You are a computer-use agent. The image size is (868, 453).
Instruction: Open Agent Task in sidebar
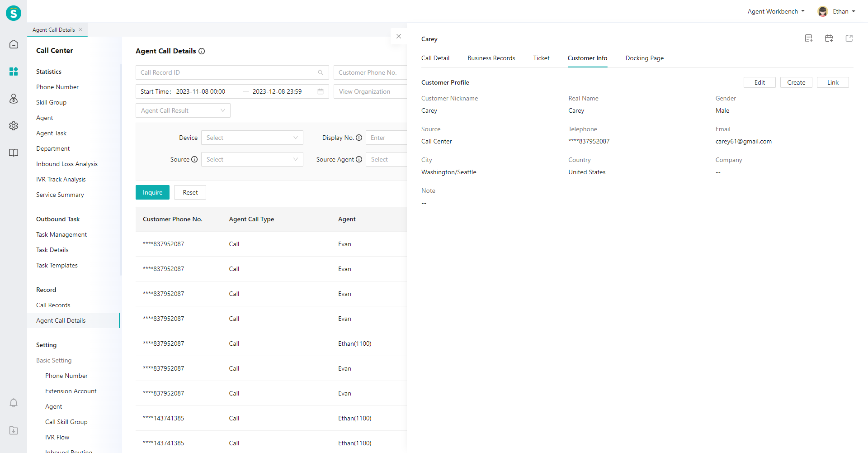click(x=51, y=133)
